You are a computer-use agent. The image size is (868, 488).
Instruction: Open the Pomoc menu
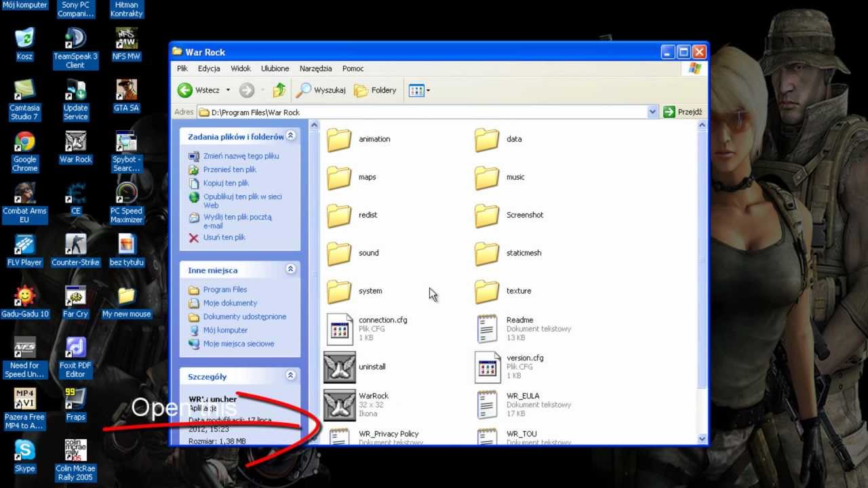pyautogui.click(x=353, y=68)
